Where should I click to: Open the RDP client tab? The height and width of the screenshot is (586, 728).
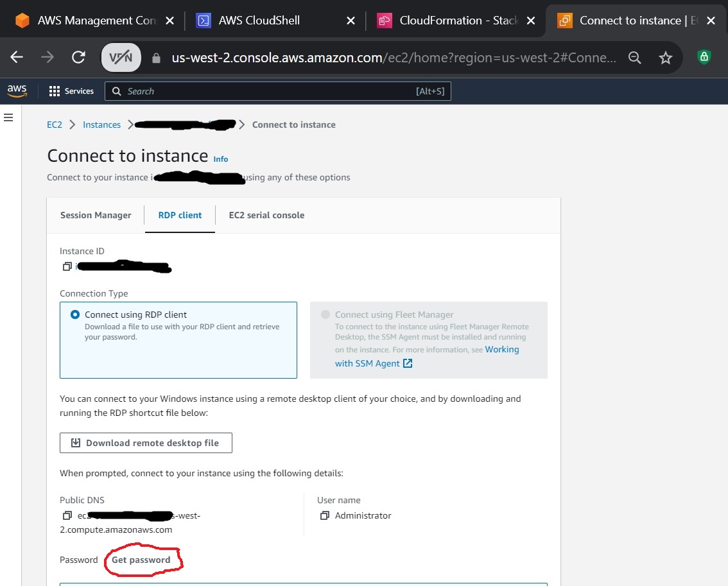(180, 216)
